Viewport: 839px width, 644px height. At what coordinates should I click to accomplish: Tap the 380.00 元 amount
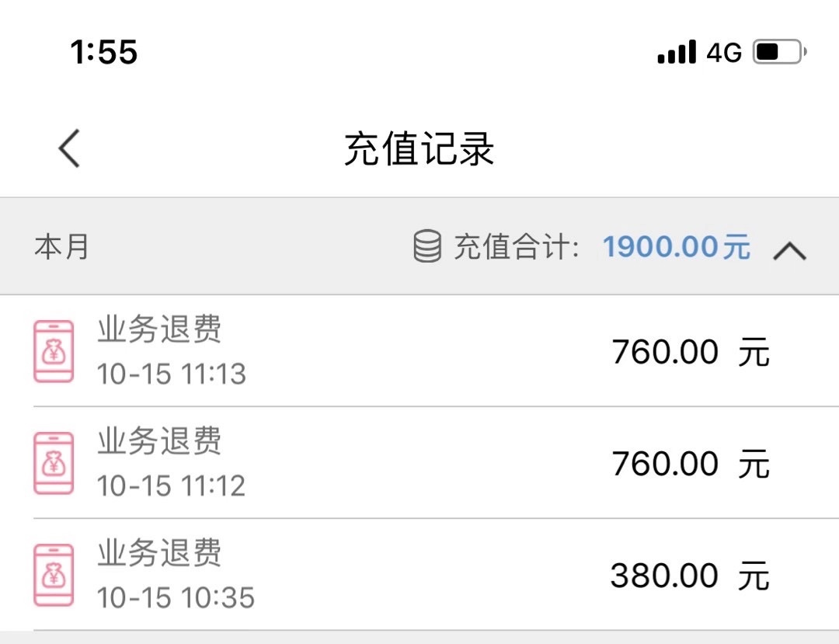690,576
